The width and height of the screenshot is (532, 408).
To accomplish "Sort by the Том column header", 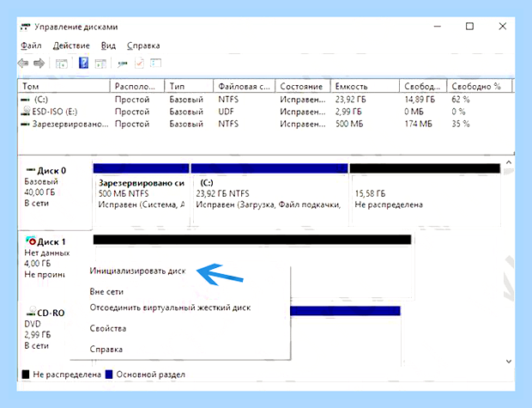I will (x=63, y=86).
